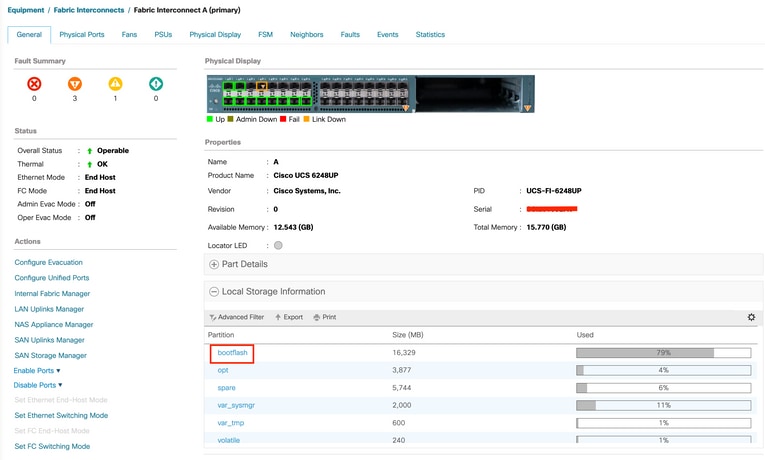
Task: Select the volatile partition row
Action: tap(481, 440)
